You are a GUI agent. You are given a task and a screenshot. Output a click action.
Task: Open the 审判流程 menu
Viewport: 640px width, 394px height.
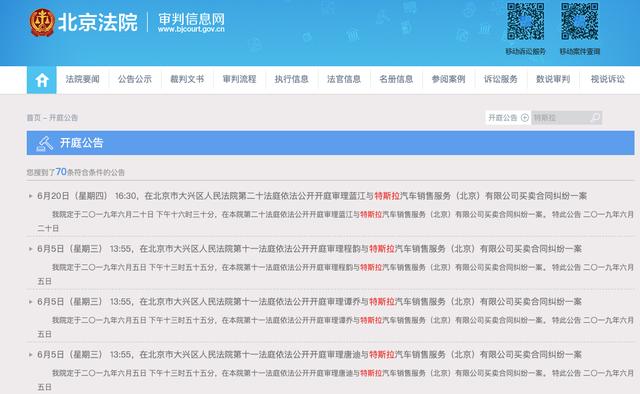click(239, 79)
